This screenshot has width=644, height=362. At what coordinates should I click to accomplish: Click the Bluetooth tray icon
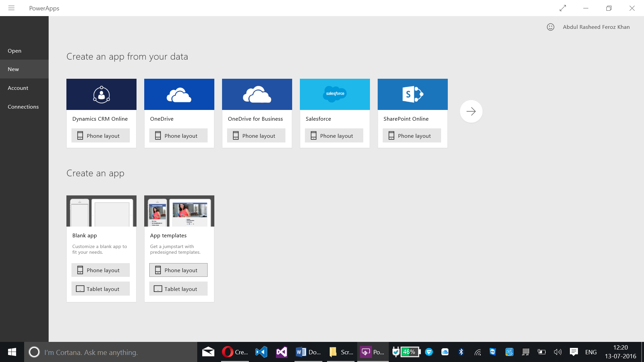(461, 352)
